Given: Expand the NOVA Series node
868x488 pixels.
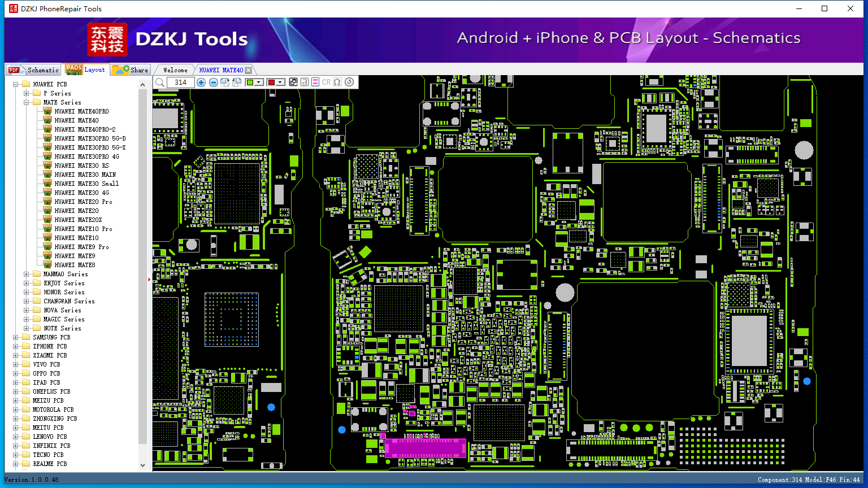Looking at the screenshot, I should [27, 310].
